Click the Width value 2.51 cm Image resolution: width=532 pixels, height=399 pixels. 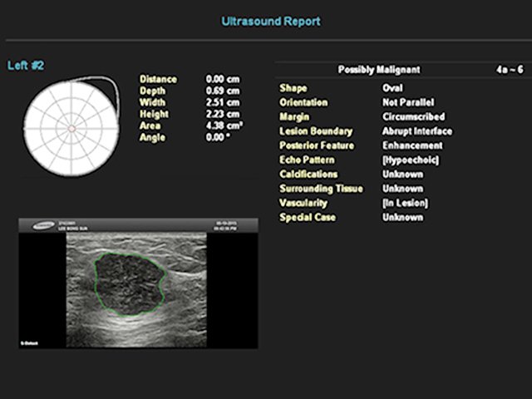pyautogui.click(x=223, y=102)
